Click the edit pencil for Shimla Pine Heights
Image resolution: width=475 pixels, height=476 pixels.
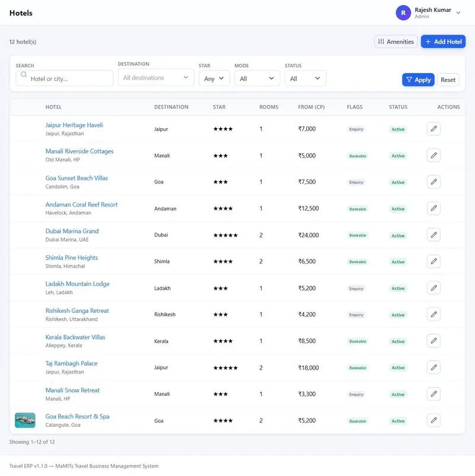(x=433, y=261)
